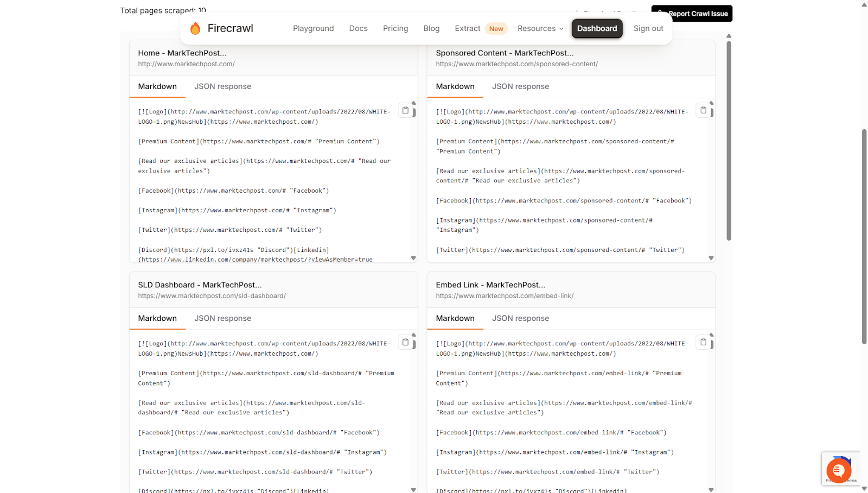Click [Instagram] line in SLD Dashboard markdown
This screenshot has width=868, height=493.
[x=263, y=452]
